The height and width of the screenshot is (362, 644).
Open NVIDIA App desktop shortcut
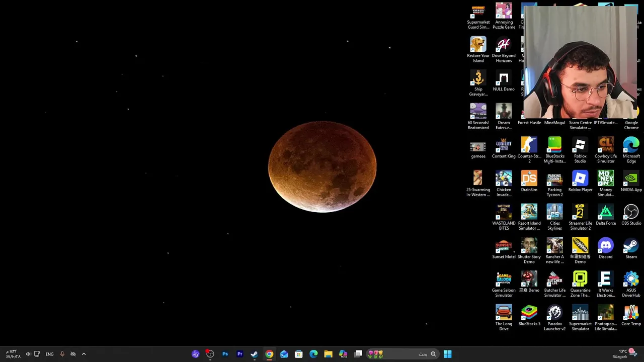(x=631, y=182)
